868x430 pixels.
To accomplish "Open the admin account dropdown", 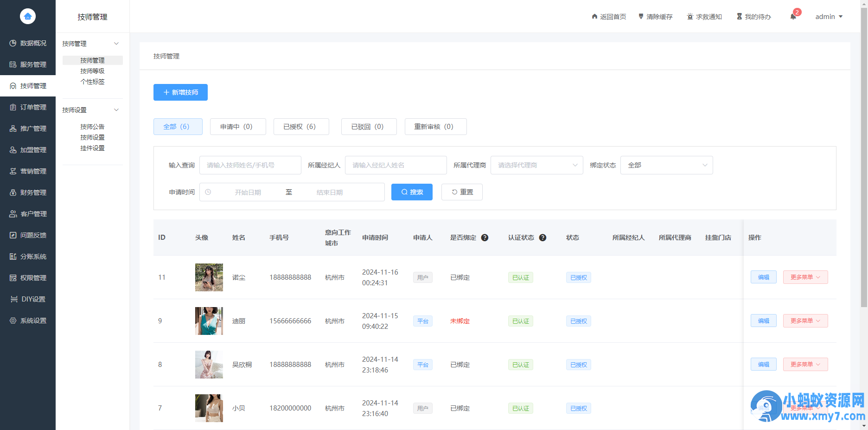I will (829, 16).
